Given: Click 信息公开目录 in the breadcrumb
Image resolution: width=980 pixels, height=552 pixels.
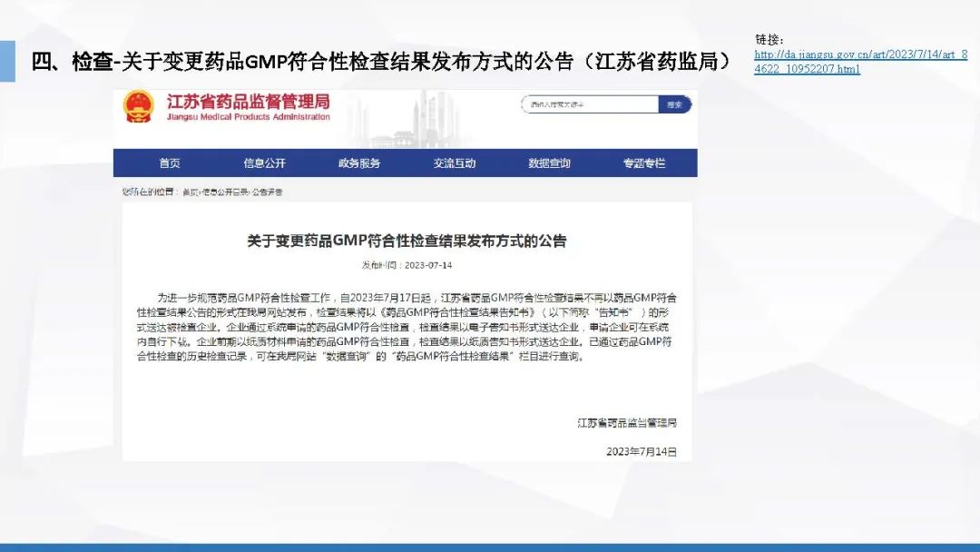Looking at the screenshot, I should click(x=224, y=192).
